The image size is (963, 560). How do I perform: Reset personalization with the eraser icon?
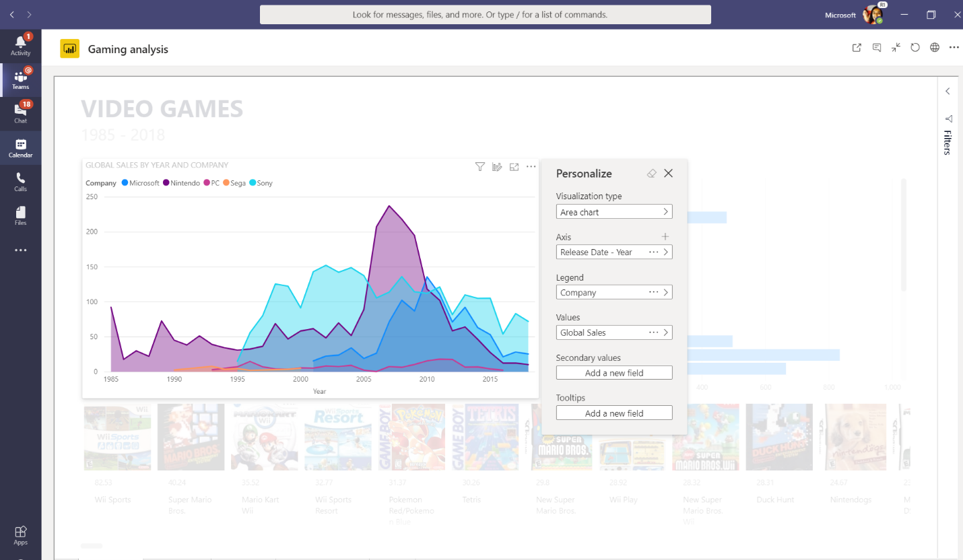tap(651, 173)
